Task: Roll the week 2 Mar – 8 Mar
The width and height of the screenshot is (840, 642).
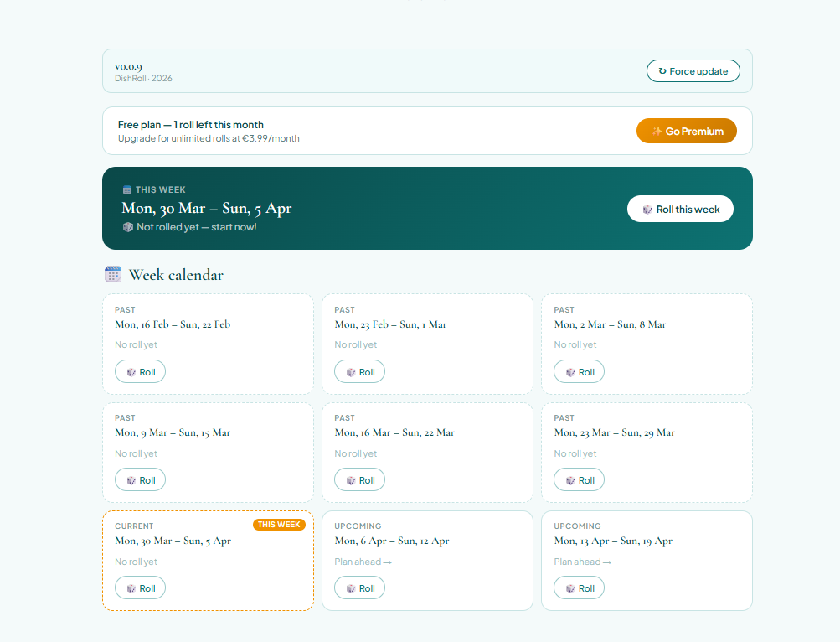Action: (x=579, y=371)
